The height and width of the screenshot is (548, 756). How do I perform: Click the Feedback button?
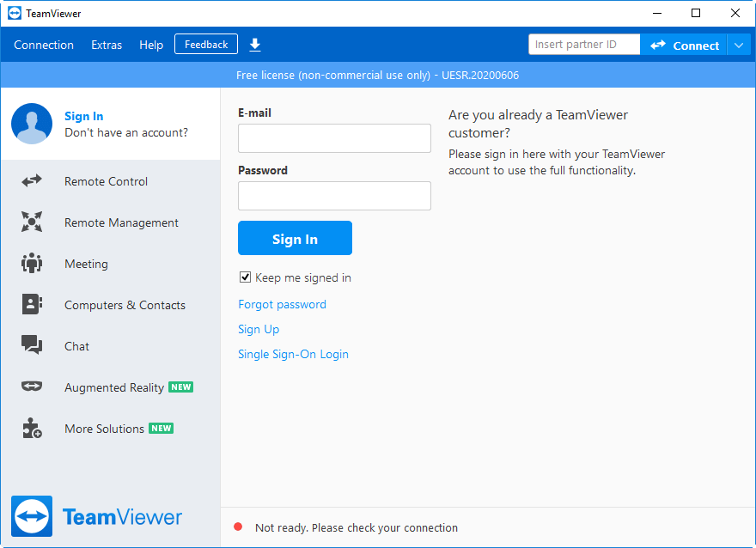(x=206, y=45)
